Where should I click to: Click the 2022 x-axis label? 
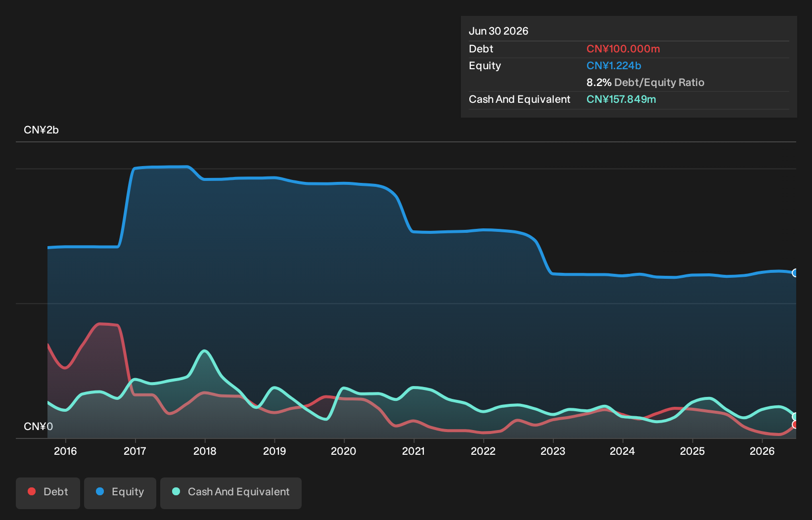(483, 451)
